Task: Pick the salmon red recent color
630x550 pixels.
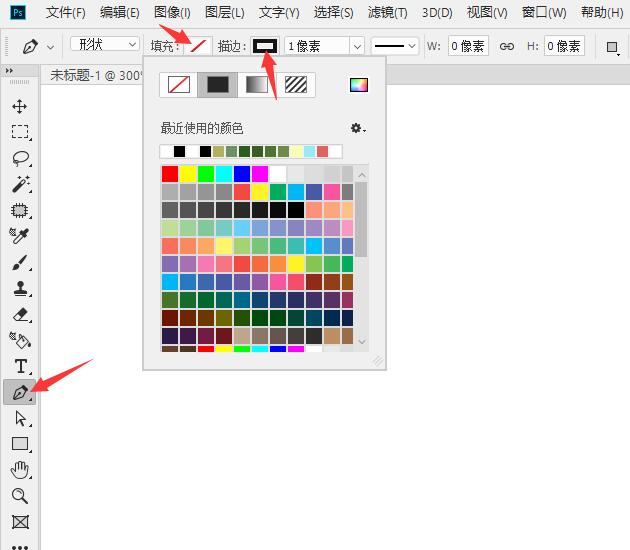Action: click(x=322, y=151)
